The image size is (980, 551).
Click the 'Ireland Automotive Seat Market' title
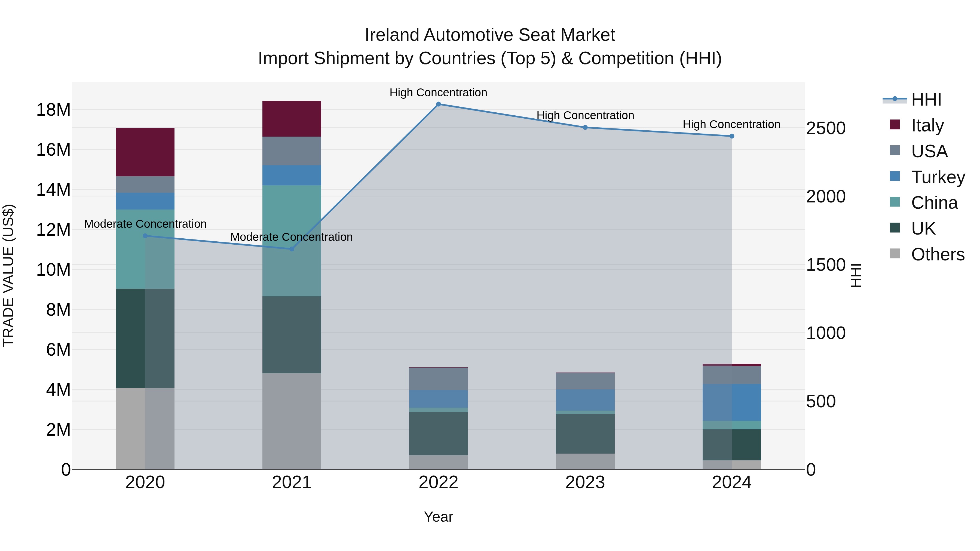490,35
